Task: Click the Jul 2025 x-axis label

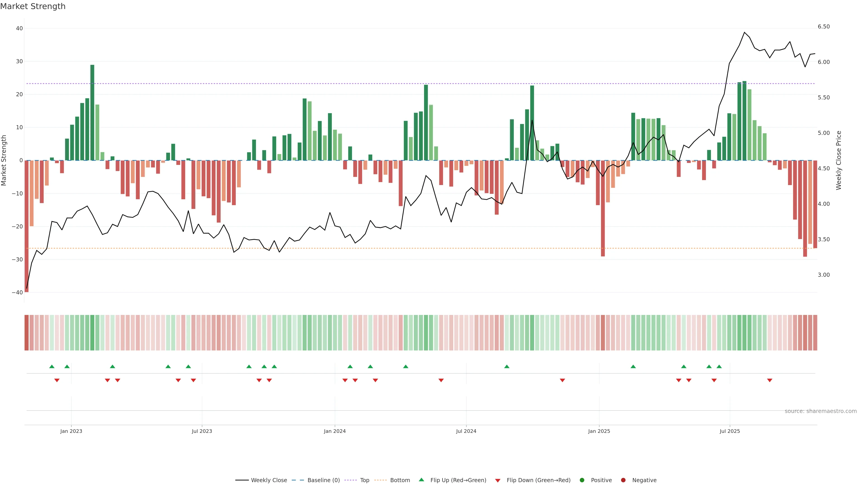Action: pos(729,431)
